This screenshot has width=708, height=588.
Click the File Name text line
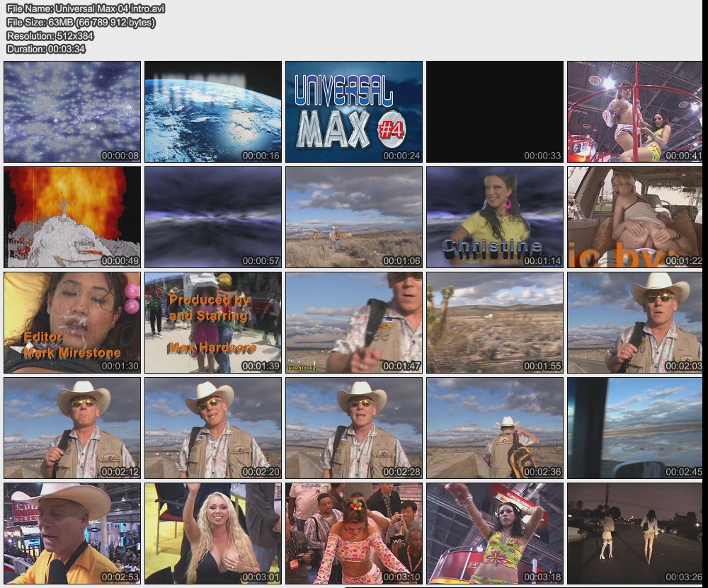86,8
